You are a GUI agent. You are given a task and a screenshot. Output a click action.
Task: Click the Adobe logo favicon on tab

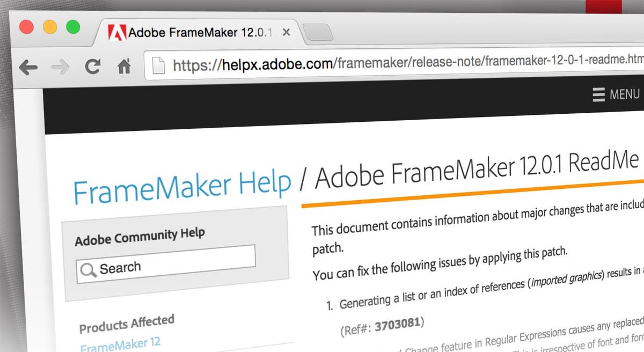pos(117,33)
